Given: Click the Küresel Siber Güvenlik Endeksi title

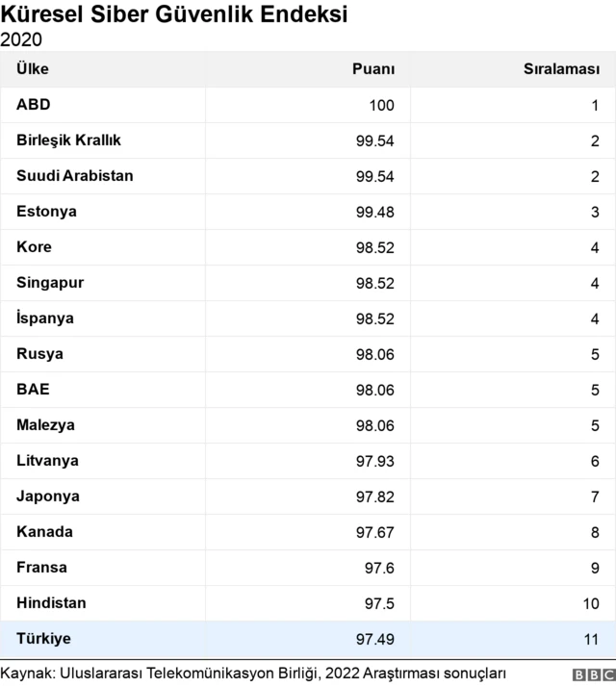Looking at the screenshot, I should (174, 14).
